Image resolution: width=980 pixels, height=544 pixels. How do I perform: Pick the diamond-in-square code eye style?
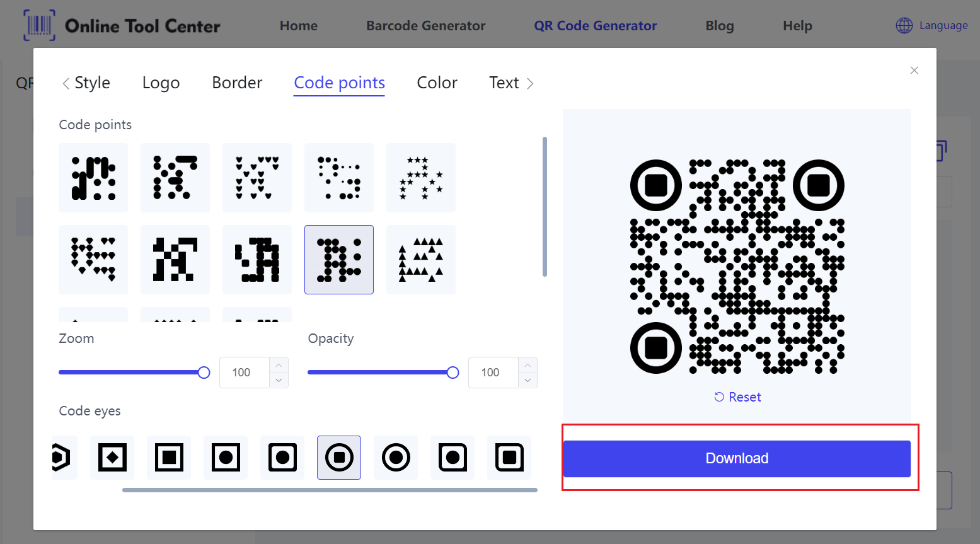click(x=112, y=458)
